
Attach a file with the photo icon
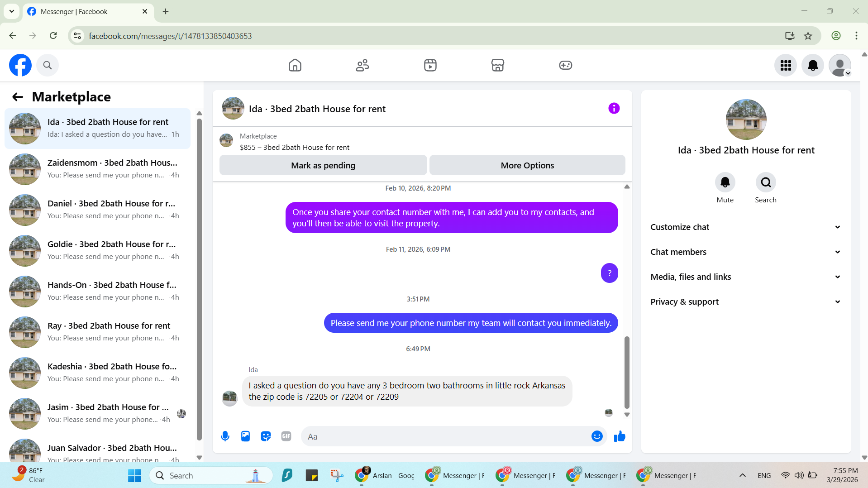click(245, 436)
